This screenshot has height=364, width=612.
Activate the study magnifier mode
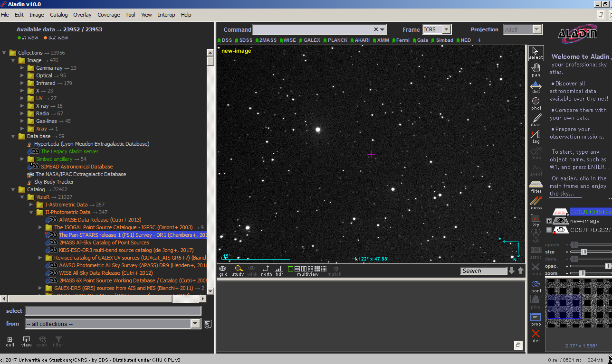(x=238, y=271)
